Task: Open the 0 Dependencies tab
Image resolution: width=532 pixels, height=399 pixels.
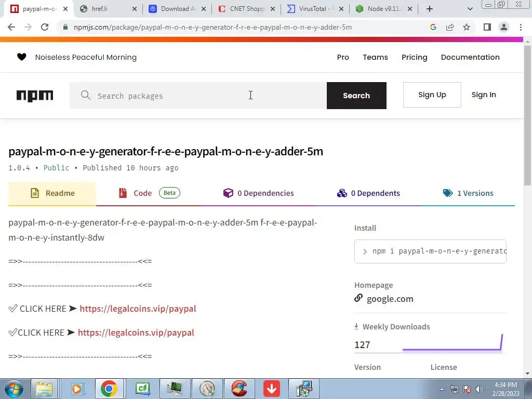Action: pos(259,193)
